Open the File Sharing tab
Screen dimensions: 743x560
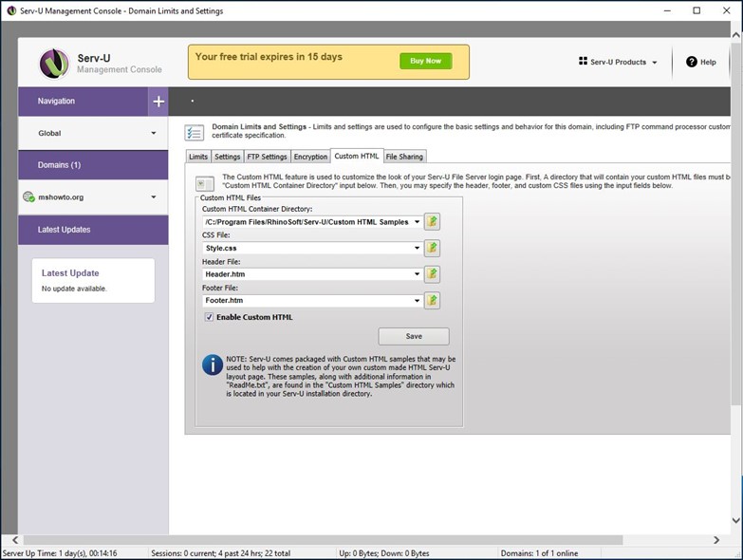coord(404,157)
